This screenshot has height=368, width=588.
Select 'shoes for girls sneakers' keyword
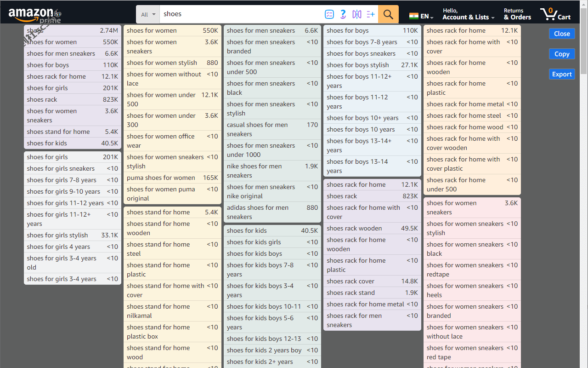point(73,168)
